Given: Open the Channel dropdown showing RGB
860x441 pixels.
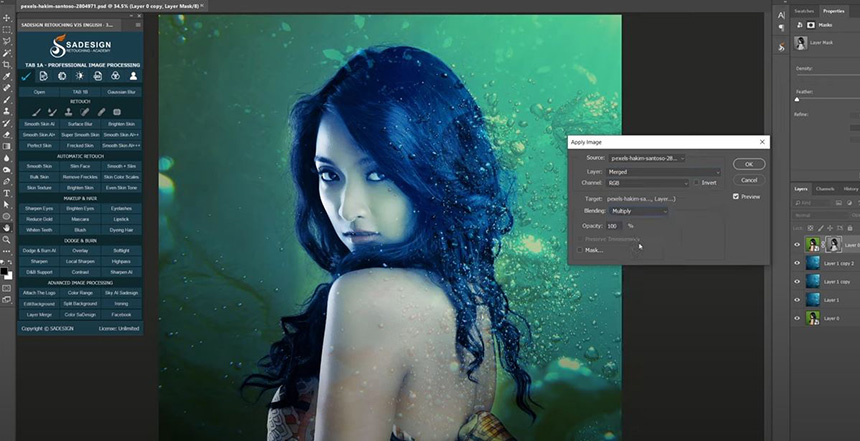Looking at the screenshot, I should coord(648,183).
